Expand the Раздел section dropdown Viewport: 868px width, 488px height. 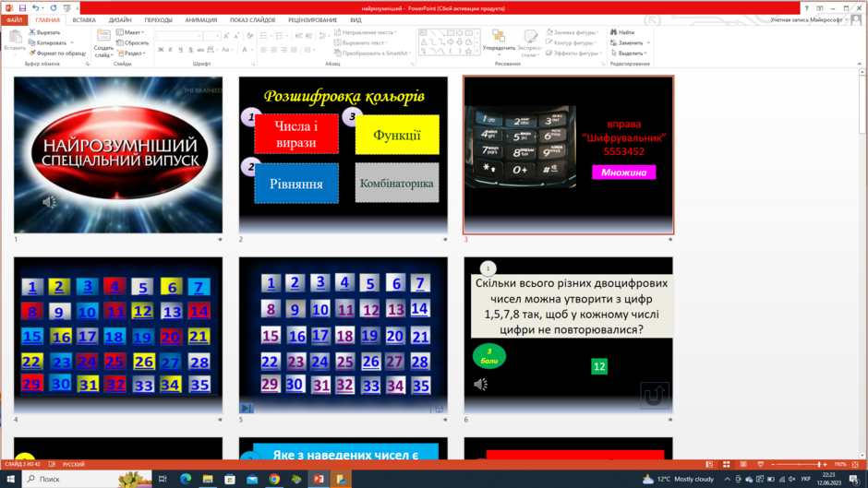coord(131,54)
